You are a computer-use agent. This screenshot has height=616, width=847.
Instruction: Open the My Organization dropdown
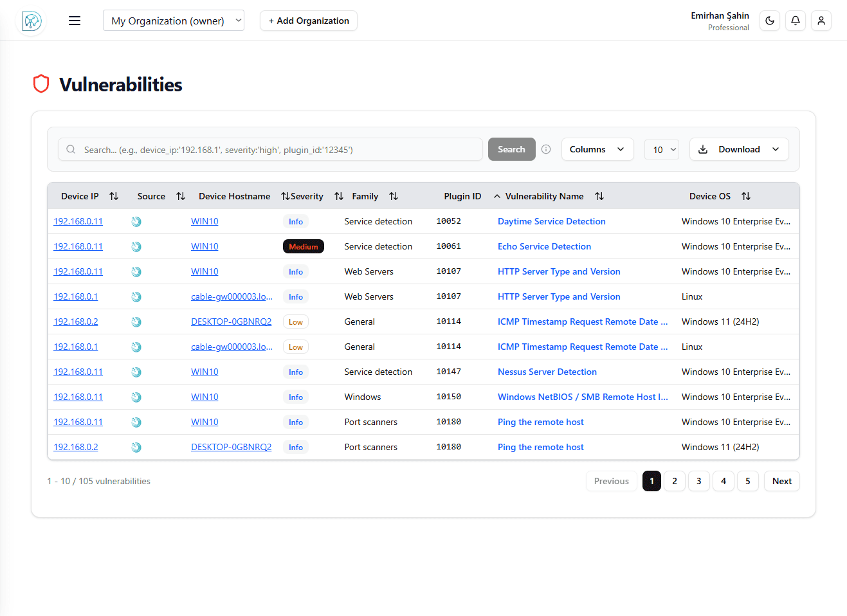(x=173, y=21)
